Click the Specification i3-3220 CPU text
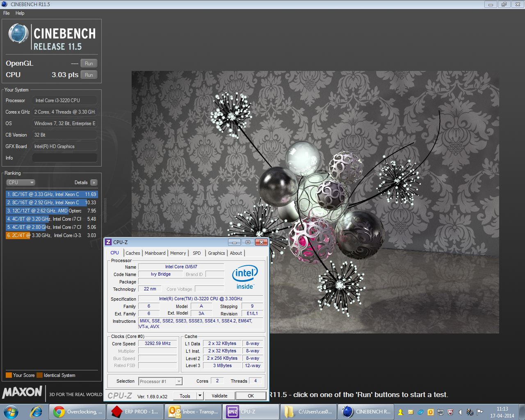The width and height of the screenshot is (525, 420). coord(201,299)
